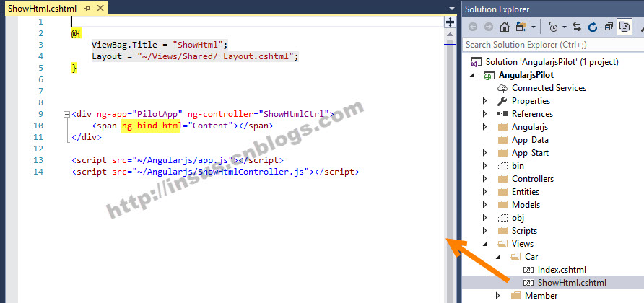Click the AngularjsPilot web project icon
The image size is (644, 303).
pos(489,75)
